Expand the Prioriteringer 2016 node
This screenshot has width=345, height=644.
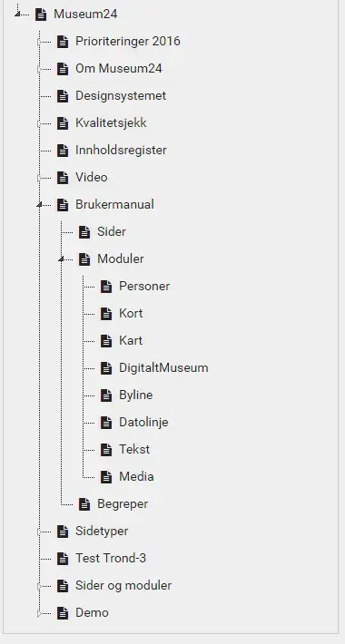tap(39, 42)
